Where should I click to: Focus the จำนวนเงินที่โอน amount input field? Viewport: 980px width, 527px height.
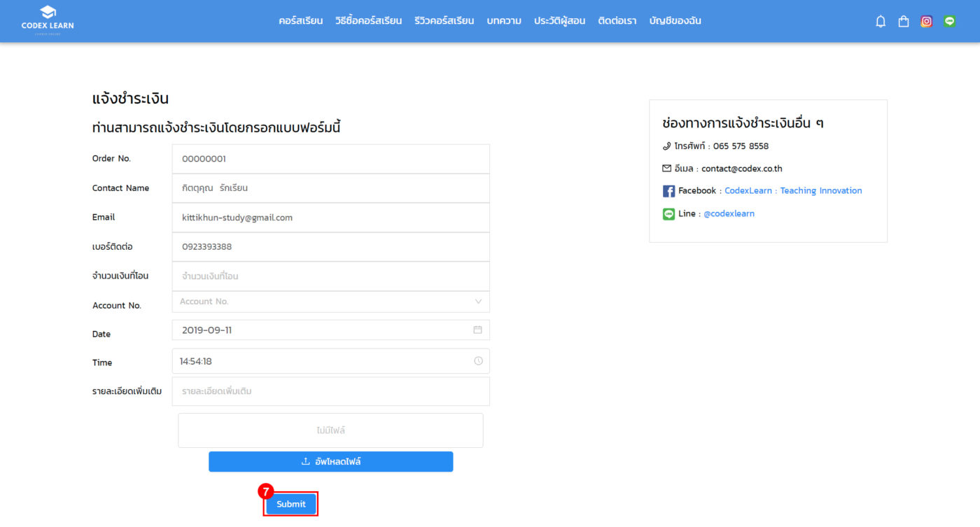coord(330,276)
